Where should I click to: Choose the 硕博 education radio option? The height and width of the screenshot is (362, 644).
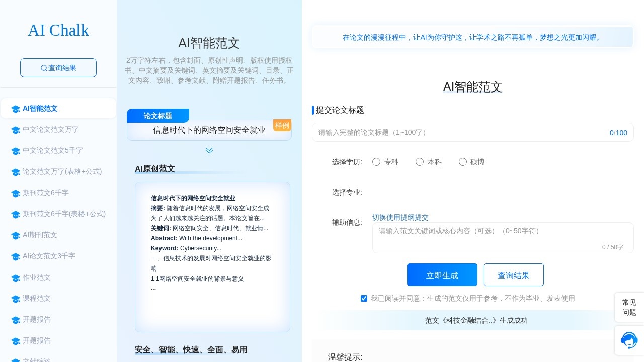click(x=463, y=162)
